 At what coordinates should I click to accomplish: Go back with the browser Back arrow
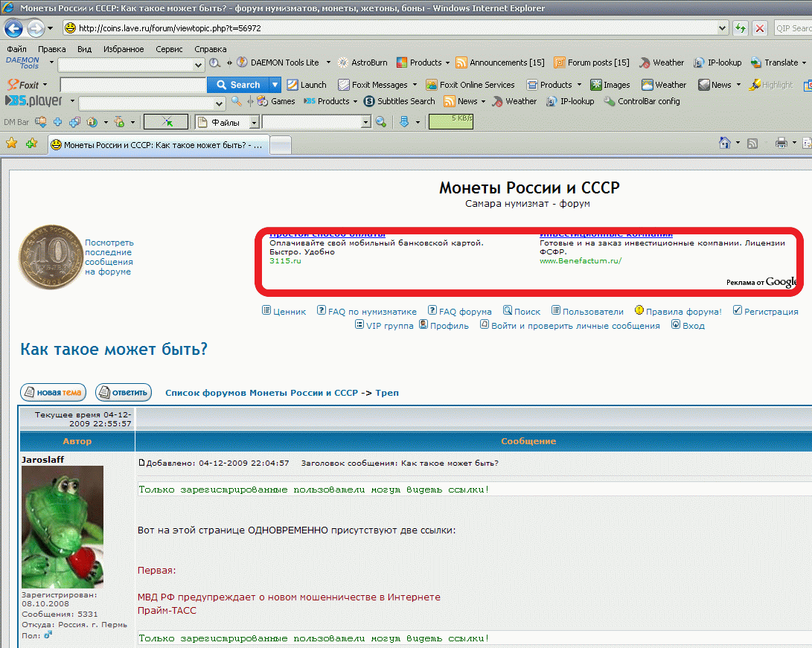tap(14, 28)
